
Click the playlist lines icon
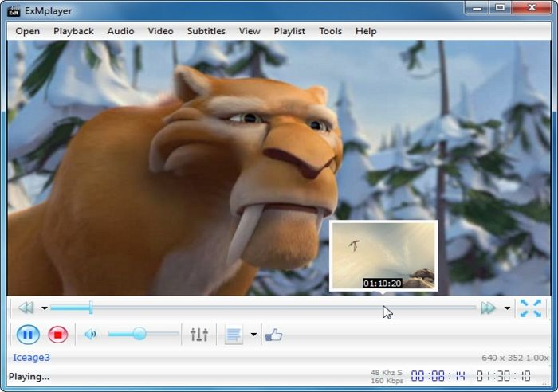(234, 335)
